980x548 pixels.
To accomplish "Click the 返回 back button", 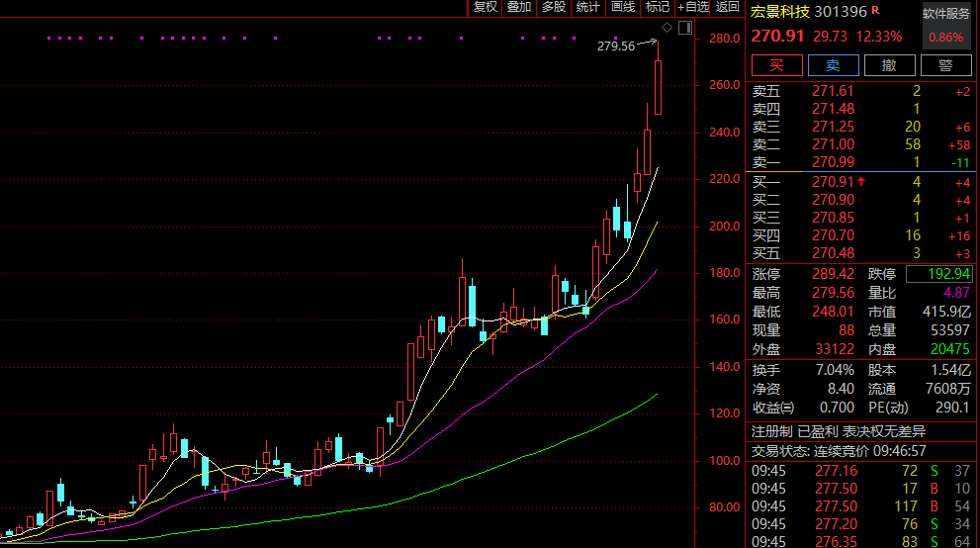I will 728,7.
